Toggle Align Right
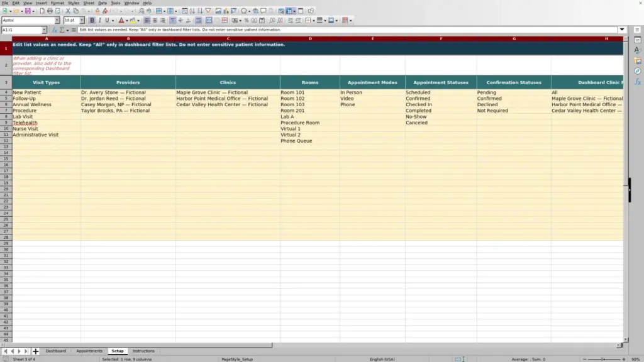 pyautogui.click(x=163, y=21)
